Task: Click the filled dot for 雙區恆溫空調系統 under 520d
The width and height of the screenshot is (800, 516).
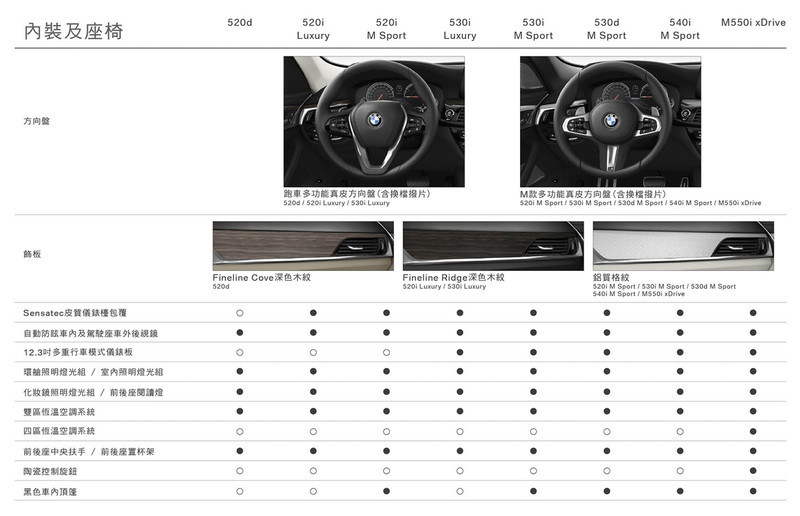Action: (x=240, y=411)
